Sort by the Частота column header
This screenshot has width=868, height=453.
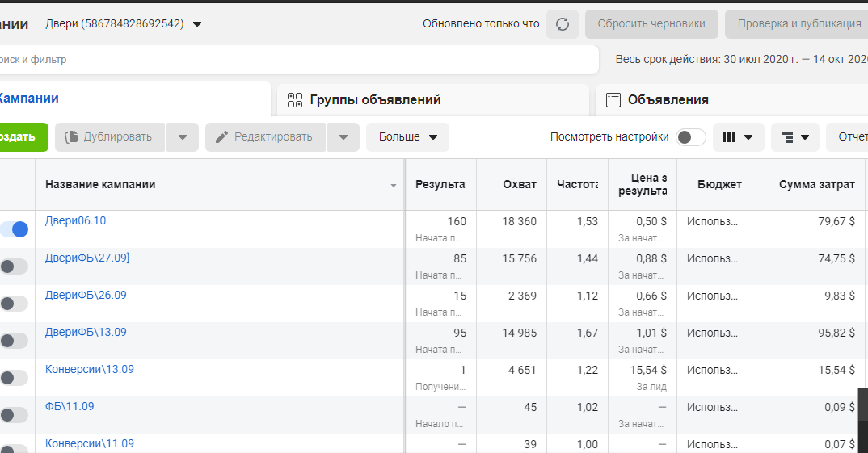pyautogui.click(x=577, y=185)
